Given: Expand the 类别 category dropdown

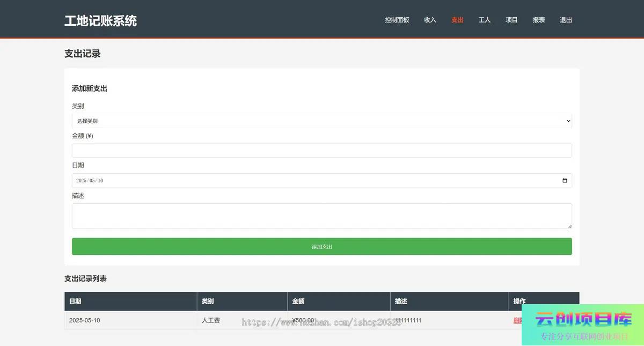Looking at the screenshot, I should tap(321, 121).
